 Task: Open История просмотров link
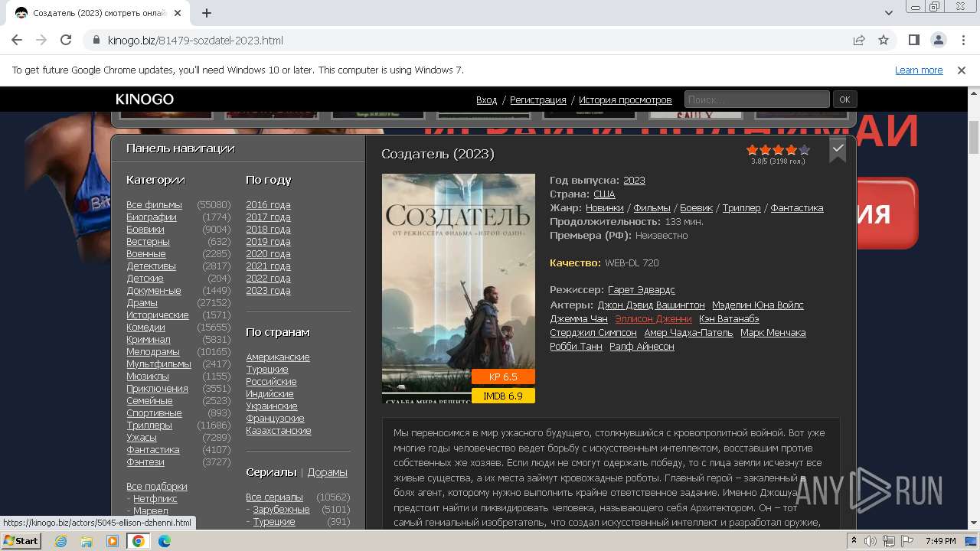[x=625, y=100]
